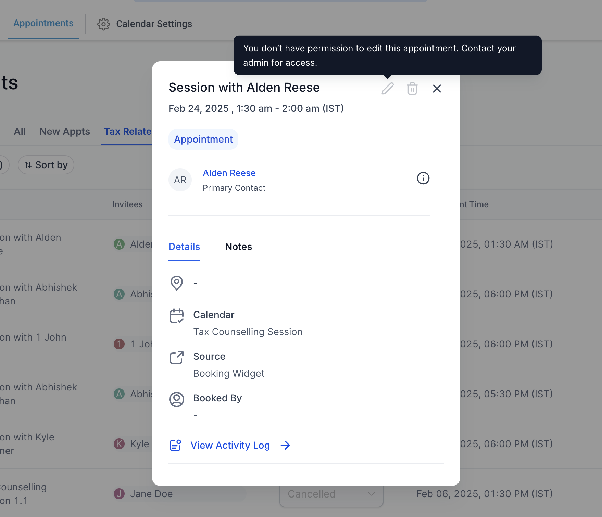Select the New Appts tab
Image resolution: width=602 pixels, height=517 pixels.
[x=64, y=132]
